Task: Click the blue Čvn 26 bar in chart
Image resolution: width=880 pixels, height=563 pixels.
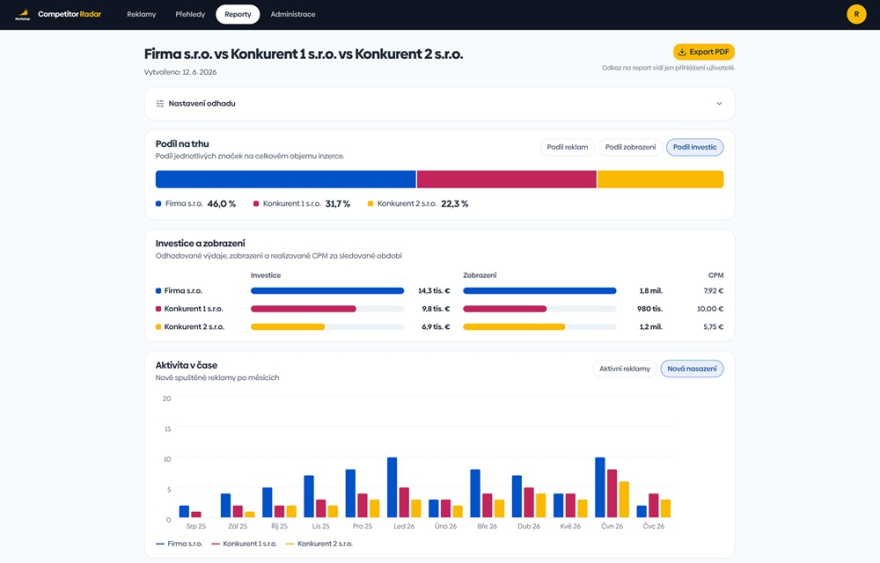Action: click(x=600, y=487)
